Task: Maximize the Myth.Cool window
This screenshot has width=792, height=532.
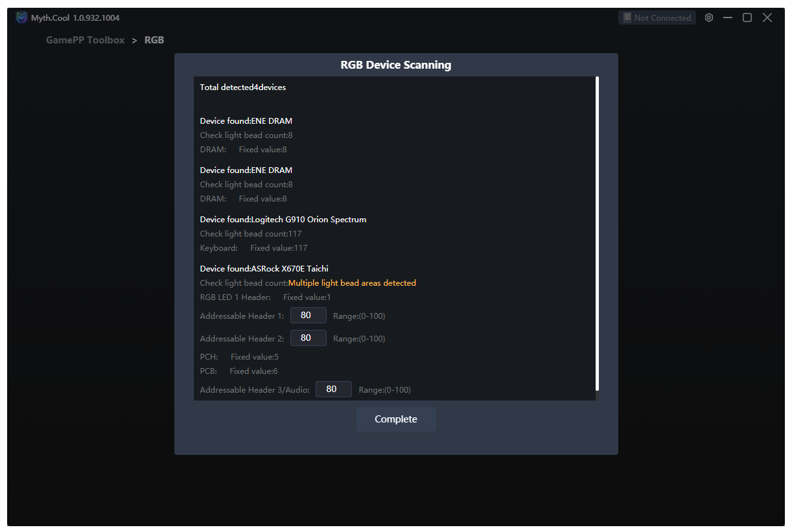Action: 747,17
